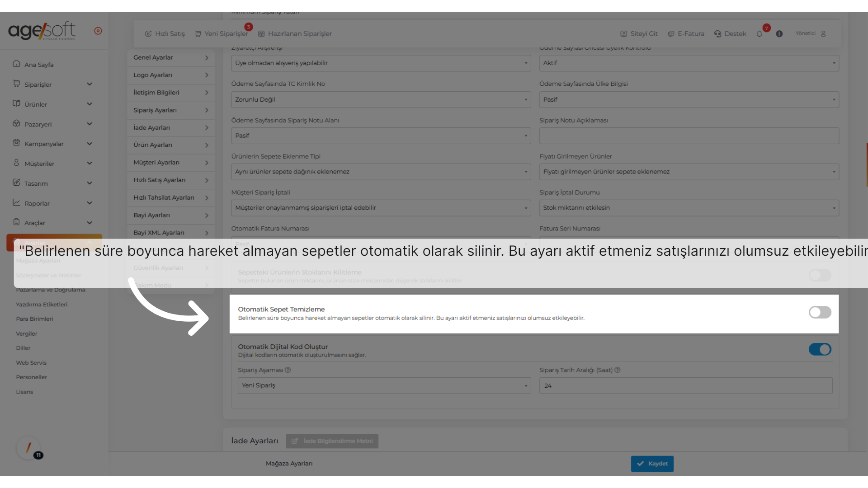Open Yazdırma Etiketleri submenu

[42, 304]
